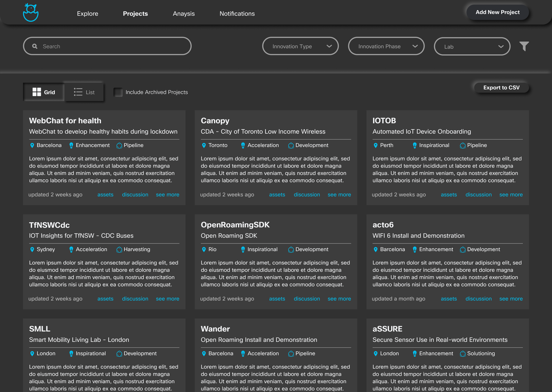
Task: Click Export to CSV button
Action: 501,88
